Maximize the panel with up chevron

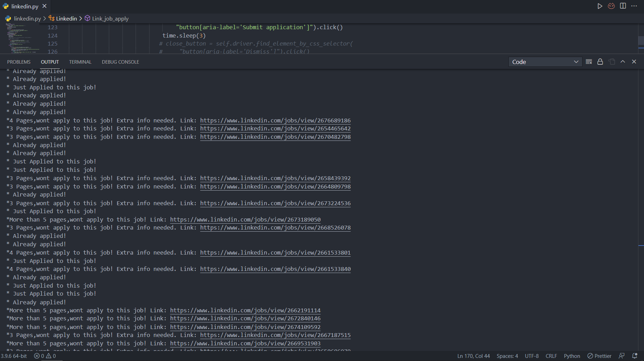tap(623, 62)
